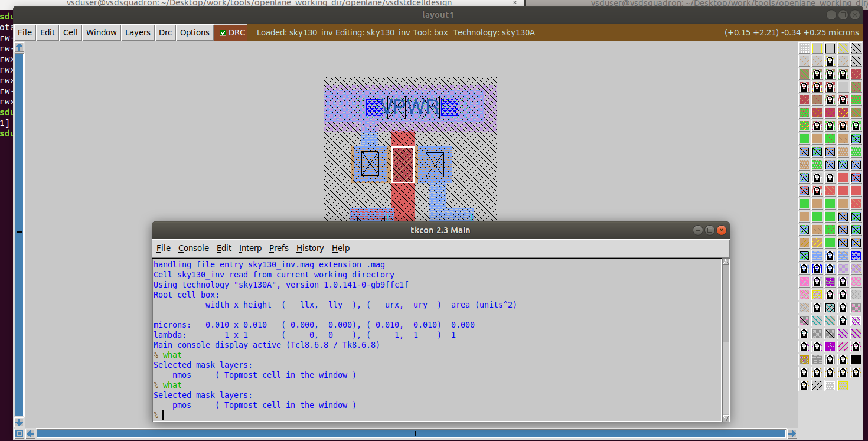Click the square view button at layout bottom-left corner
Viewport: 868px width, 441px height.
pyautogui.click(x=19, y=434)
